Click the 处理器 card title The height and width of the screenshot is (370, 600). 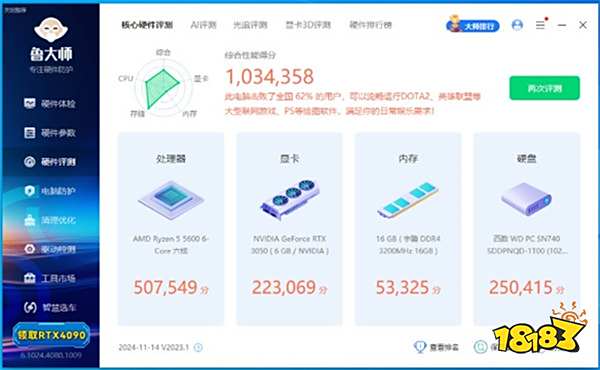tap(171, 158)
